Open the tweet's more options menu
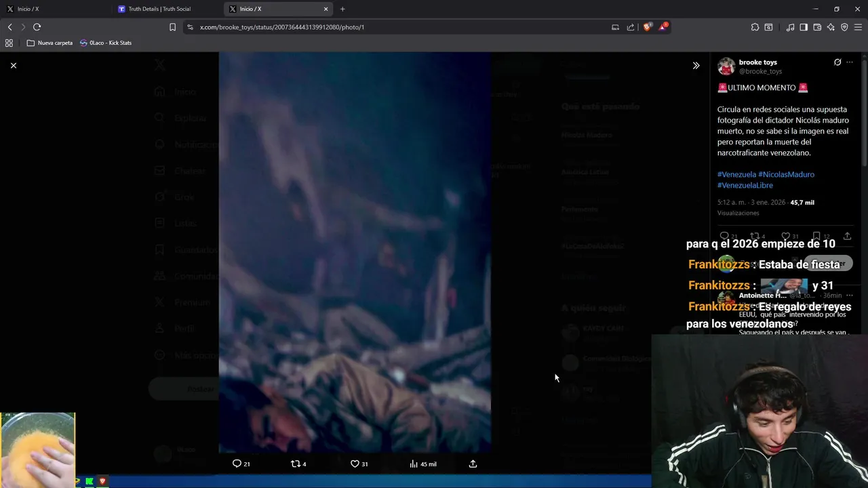Viewport: 868px width, 488px height. [x=850, y=62]
